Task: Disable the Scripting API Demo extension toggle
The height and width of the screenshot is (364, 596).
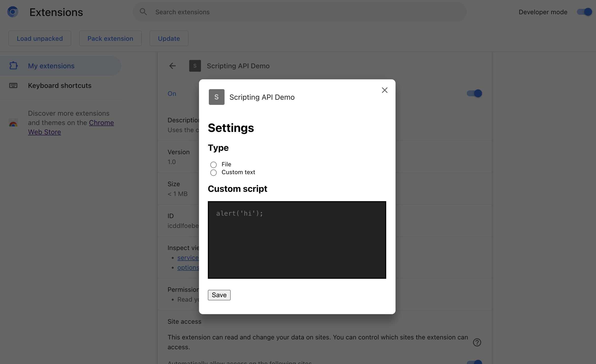Action: click(474, 93)
